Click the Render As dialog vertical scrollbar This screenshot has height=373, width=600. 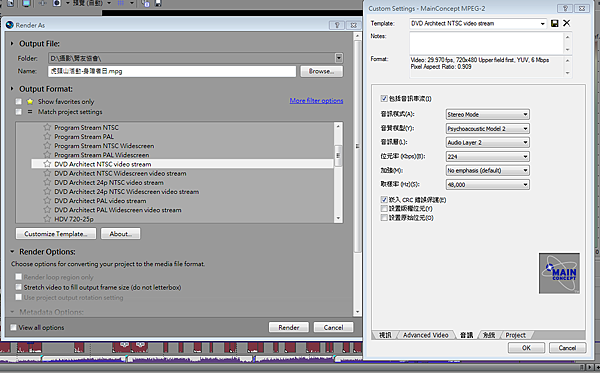[357, 146]
